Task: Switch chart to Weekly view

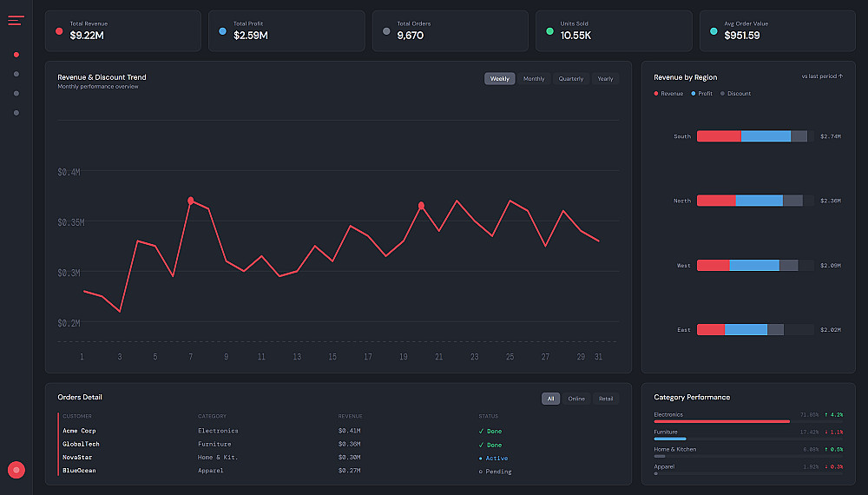Action: (x=499, y=79)
